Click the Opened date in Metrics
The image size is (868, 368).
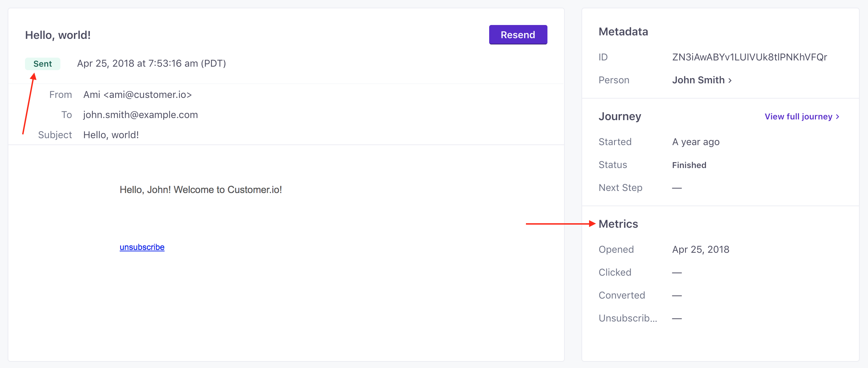pyautogui.click(x=700, y=250)
